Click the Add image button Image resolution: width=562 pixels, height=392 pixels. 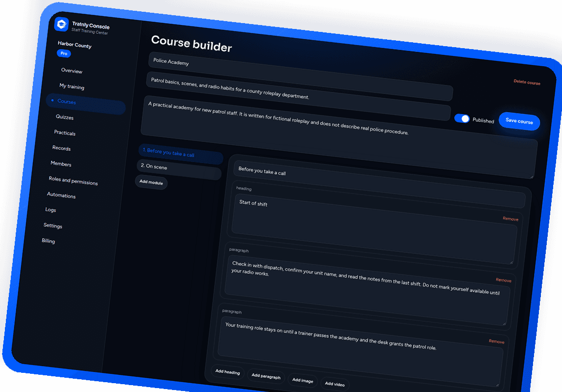click(x=303, y=380)
